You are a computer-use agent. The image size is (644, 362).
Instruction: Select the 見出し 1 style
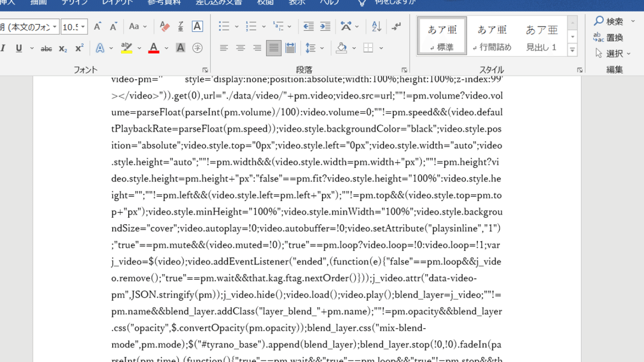(x=541, y=36)
